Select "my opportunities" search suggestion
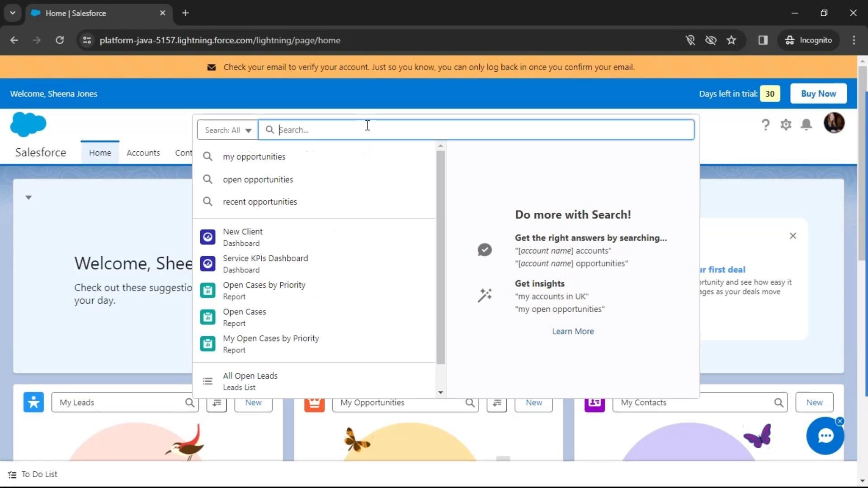 pos(254,157)
